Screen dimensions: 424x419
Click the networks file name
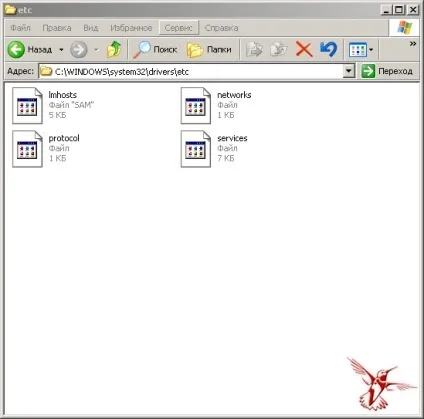[234, 95]
